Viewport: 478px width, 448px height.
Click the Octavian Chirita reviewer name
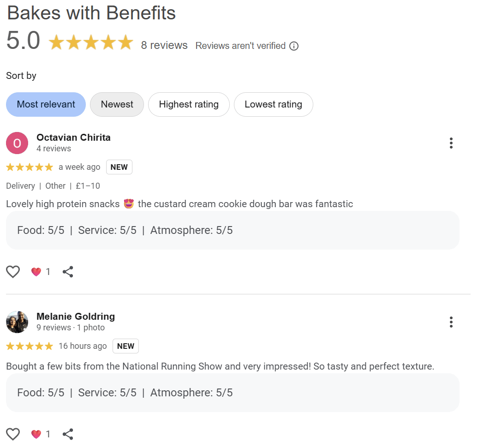pos(73,137)
